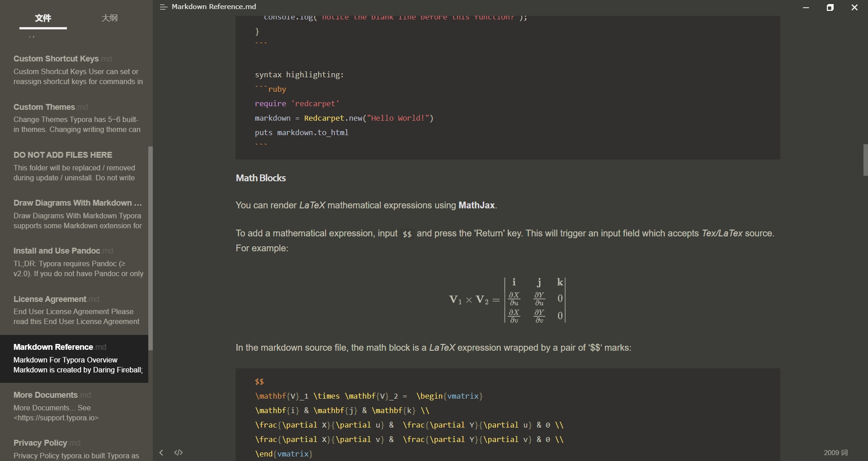Screen dimensions: 868x461
Task: Click the document vertical scrollbar thumb
Action: pyautogui.click(x=865, y=160)
